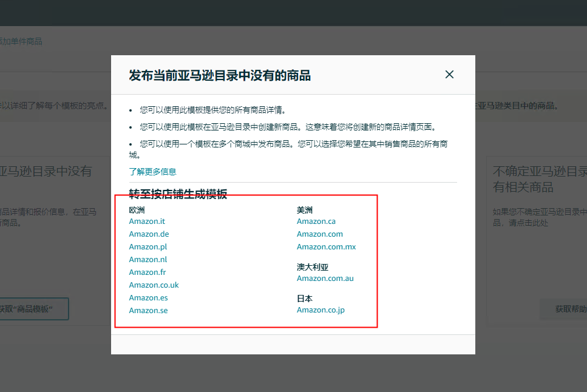Open Amazon.de template link
Image resolution: width=587 pixels, height=392 pixels.
[149, 234]
